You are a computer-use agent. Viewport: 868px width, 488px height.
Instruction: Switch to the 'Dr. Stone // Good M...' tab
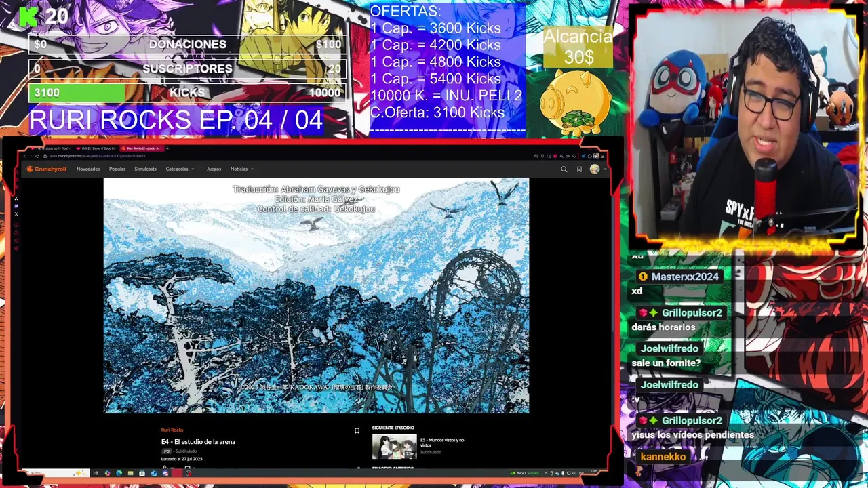[x=96, y=148]
